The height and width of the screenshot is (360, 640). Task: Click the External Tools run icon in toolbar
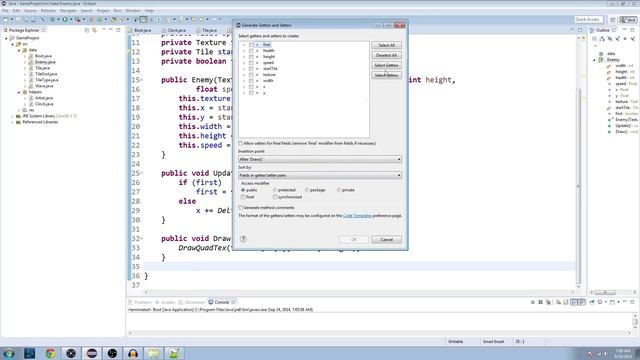[78, 19]
